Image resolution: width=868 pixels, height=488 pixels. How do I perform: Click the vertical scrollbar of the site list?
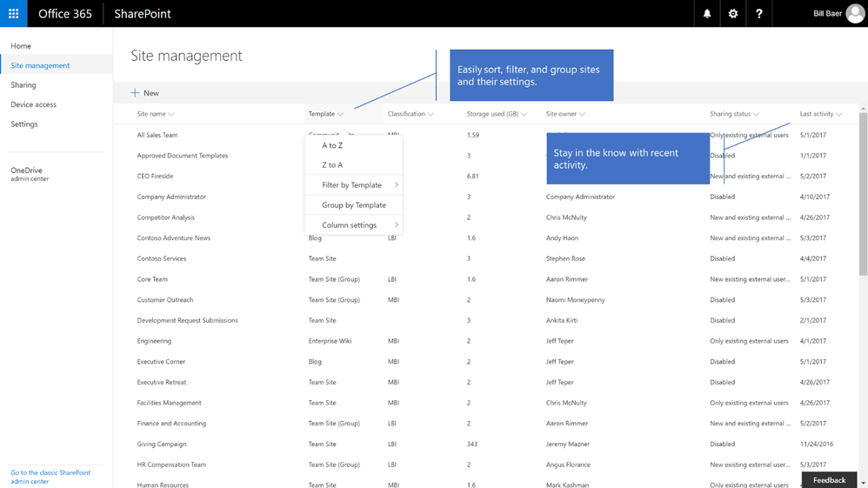(x=863, y=194)
